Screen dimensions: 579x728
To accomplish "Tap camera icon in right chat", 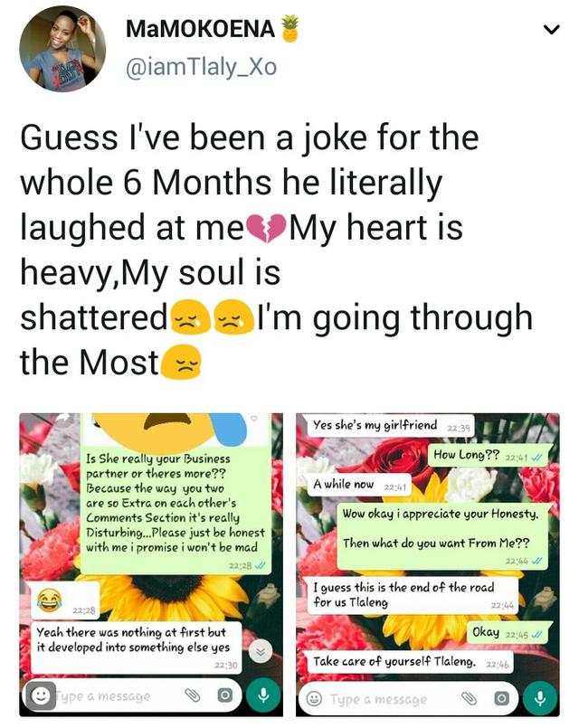I will pos(501,698).
